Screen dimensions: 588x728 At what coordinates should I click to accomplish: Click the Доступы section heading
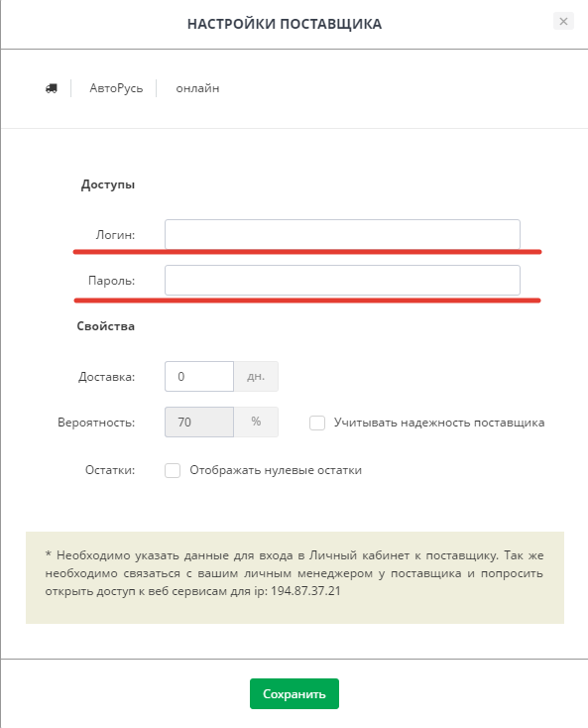coord(108,184)
